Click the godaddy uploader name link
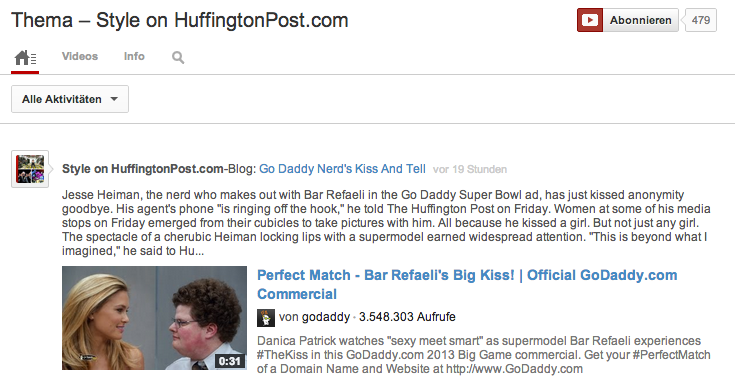735x390 pixels. point(326,317)
